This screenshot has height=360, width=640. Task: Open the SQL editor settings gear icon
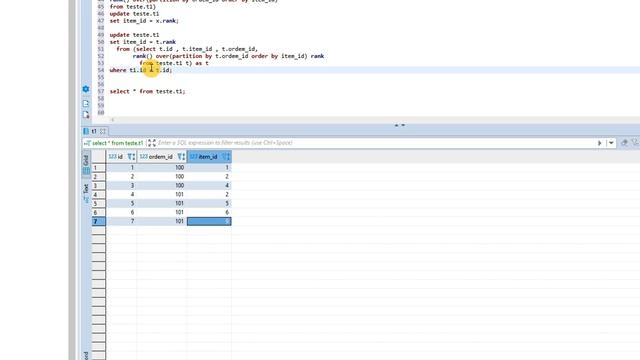tap(86, 89)
